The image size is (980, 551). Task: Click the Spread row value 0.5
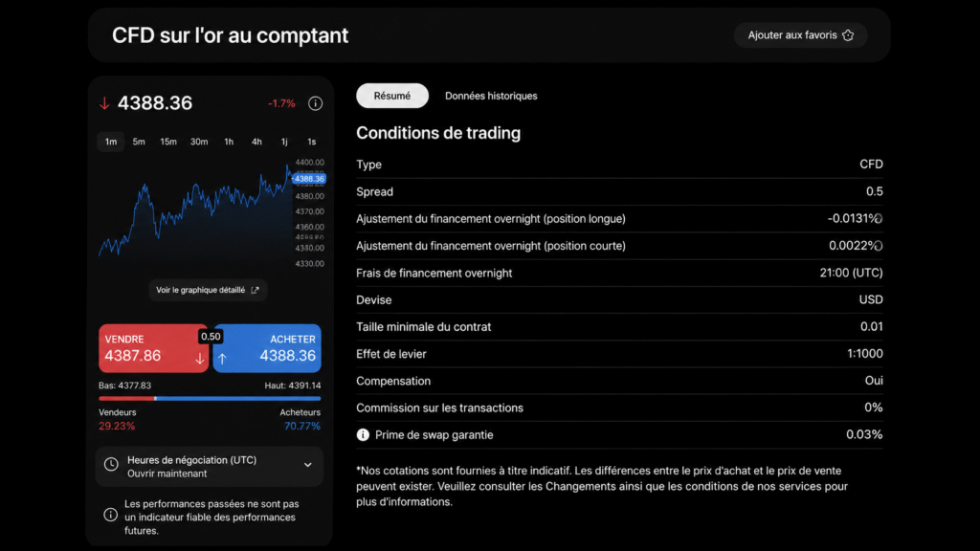pyautogui.click(x=875, y=191)
